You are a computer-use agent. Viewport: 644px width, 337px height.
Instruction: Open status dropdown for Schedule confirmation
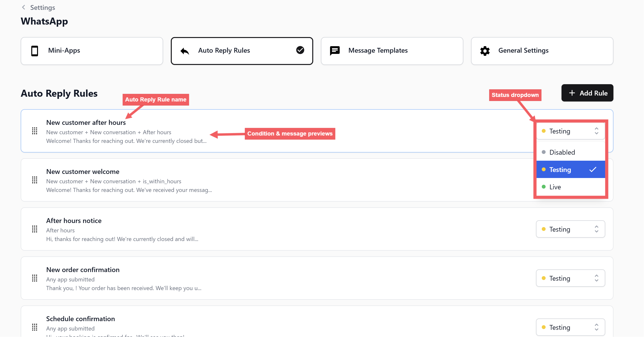tap(570, 327)
